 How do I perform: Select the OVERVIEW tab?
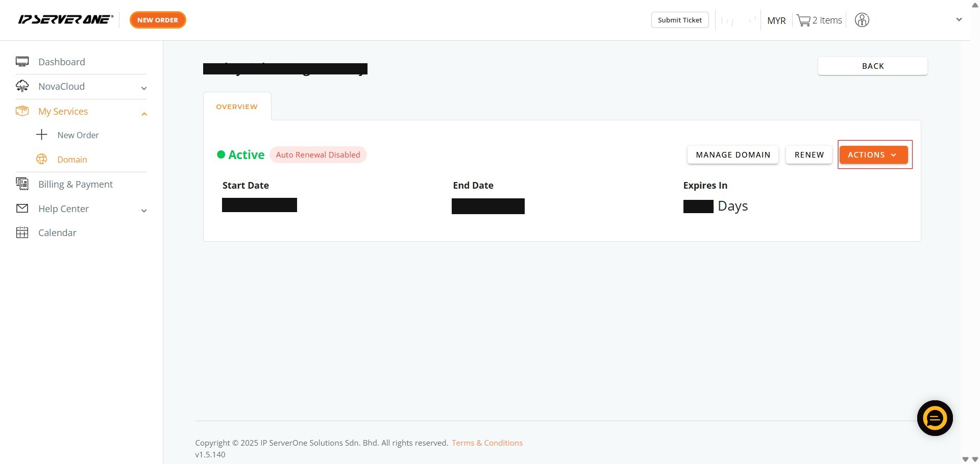coord(237,107)
